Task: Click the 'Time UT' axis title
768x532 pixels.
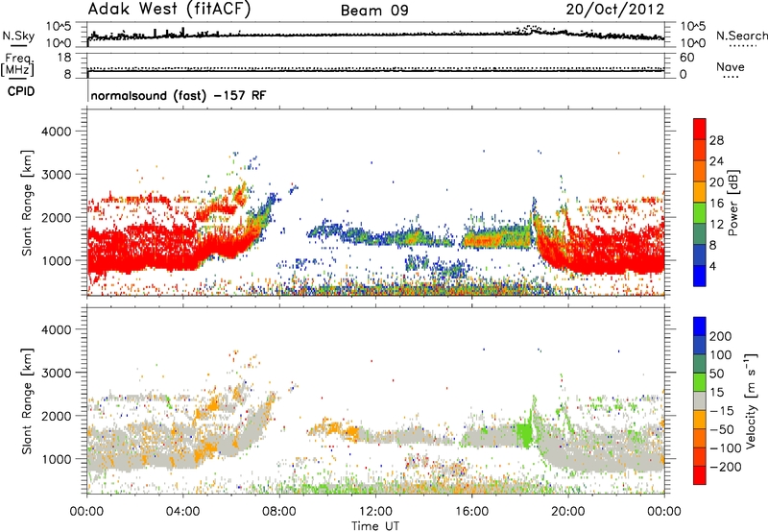Action: coord(375,525)
